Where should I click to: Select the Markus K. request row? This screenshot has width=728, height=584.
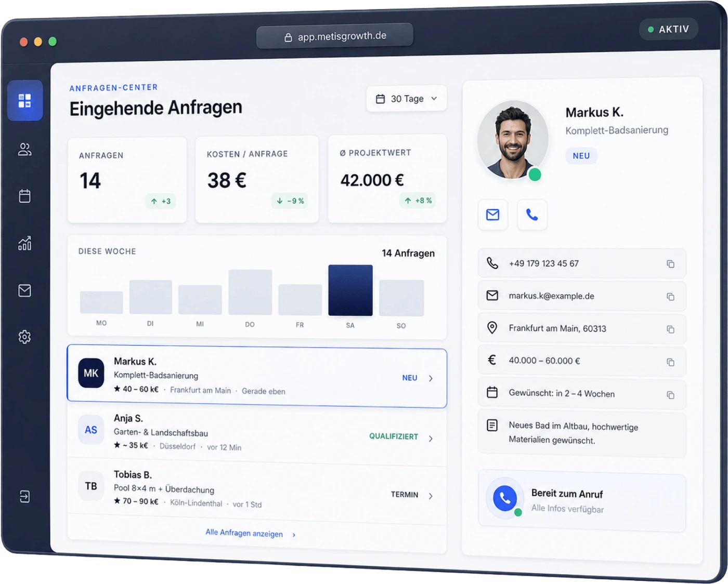point(257,376)
